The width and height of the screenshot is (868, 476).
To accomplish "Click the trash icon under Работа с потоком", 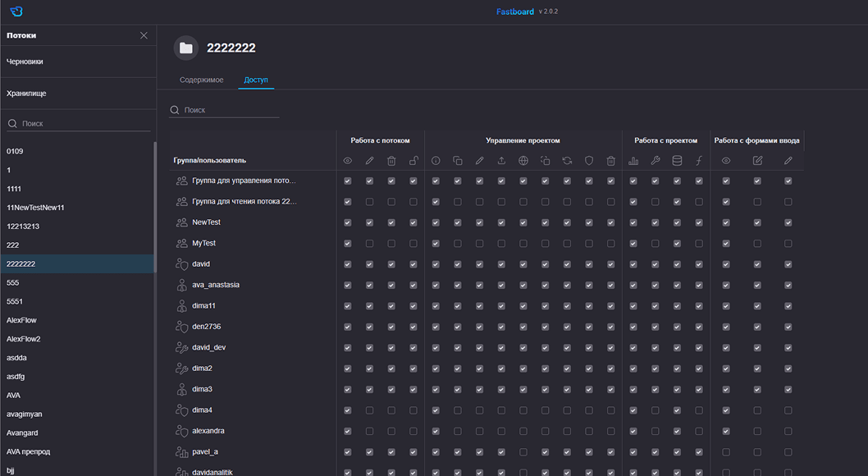I will pos(391,161).
